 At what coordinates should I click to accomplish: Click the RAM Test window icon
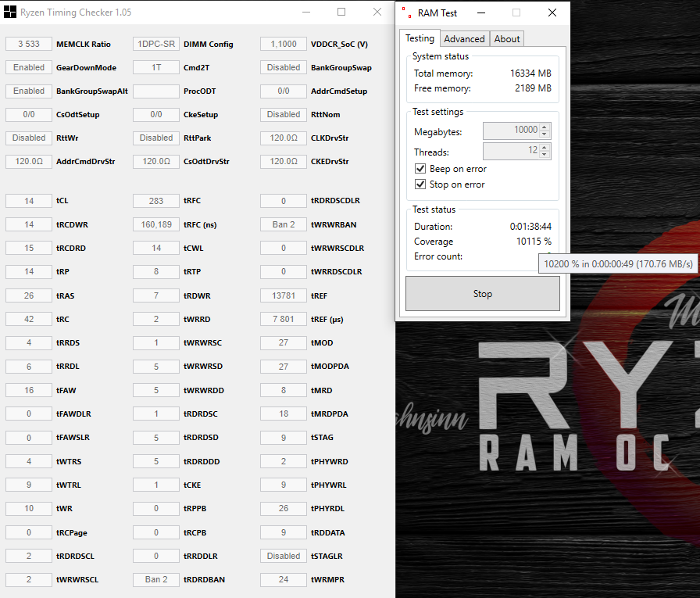click(x=407, y=13)
